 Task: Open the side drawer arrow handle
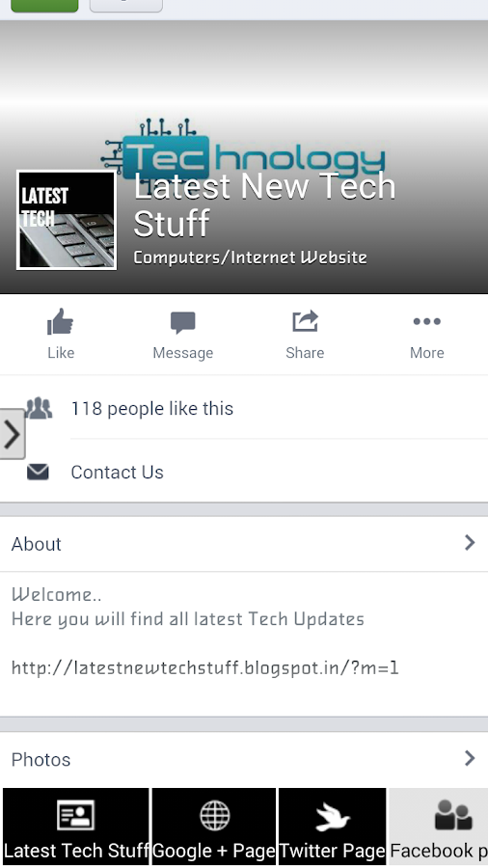[x=13, y=434]
